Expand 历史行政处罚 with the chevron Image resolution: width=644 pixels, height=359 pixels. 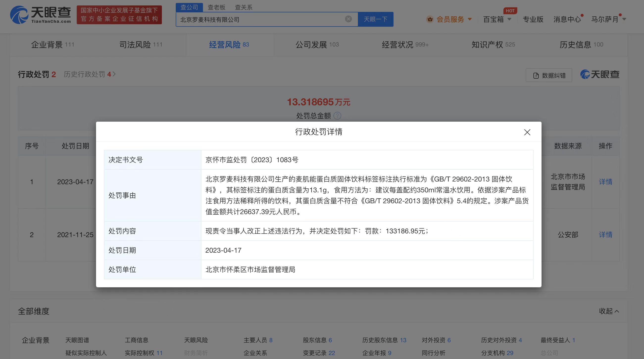[x=114, y=74]
